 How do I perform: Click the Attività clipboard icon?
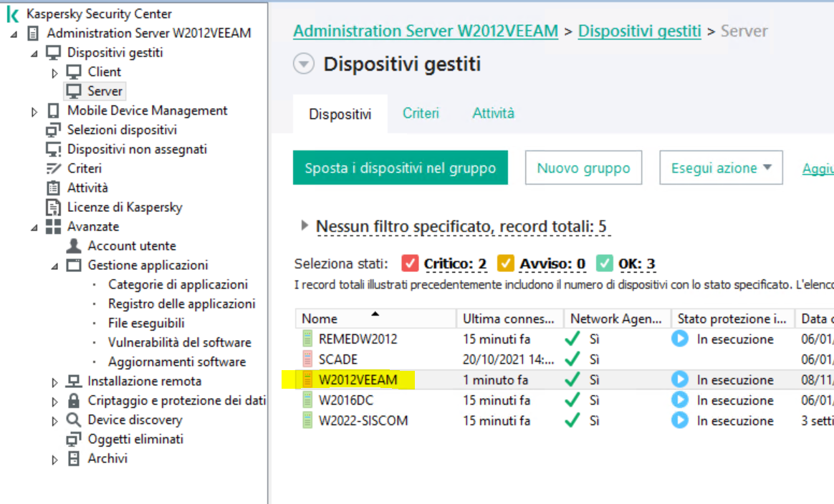coord(53,188)
